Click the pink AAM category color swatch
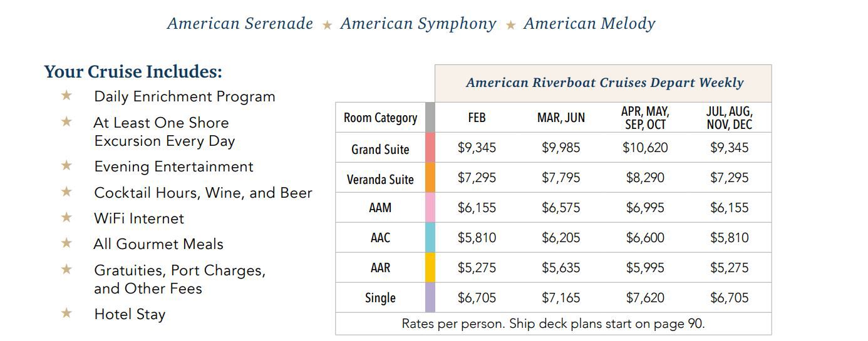The image size is (868, 341). (x=430, y=208)
